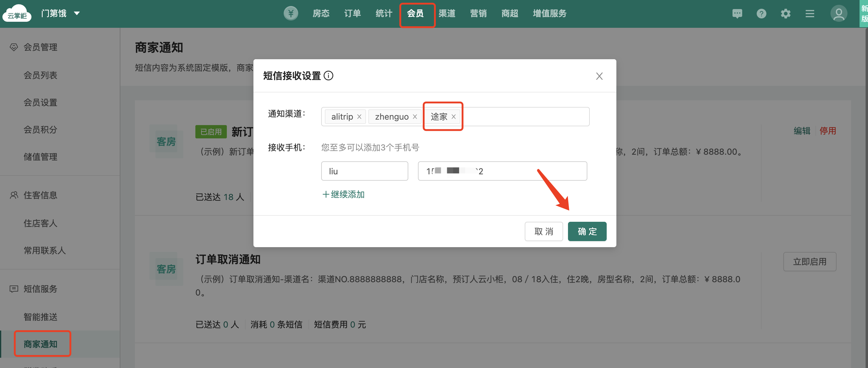Viewport: 868px width, 368px height.
Task: Open the 渠道 top menu
Action: coord(447,14)
